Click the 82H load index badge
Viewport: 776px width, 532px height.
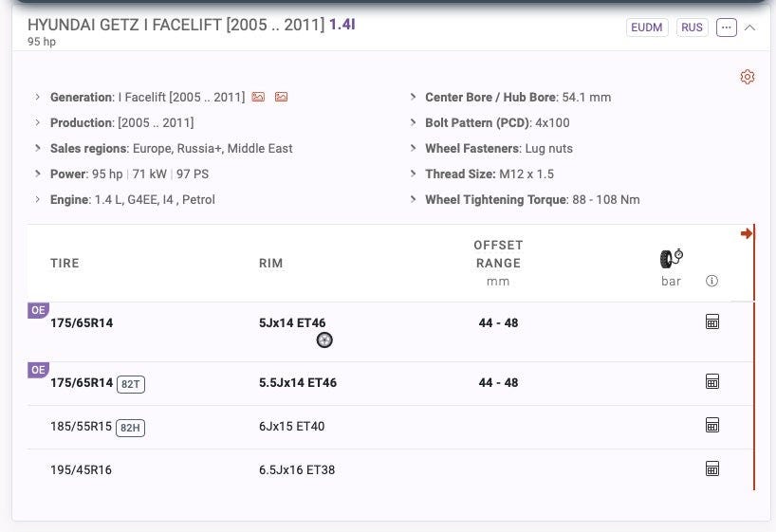(130, 428)
